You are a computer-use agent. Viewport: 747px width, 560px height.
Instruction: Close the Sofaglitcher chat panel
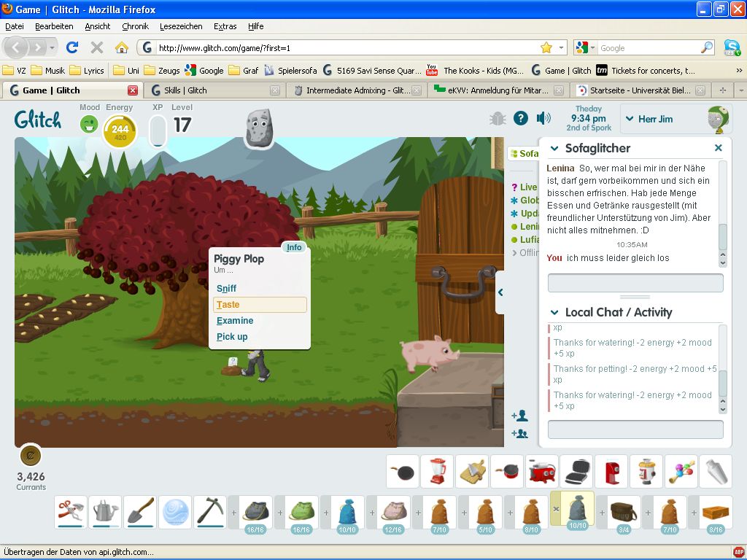[x=718, y=148]
